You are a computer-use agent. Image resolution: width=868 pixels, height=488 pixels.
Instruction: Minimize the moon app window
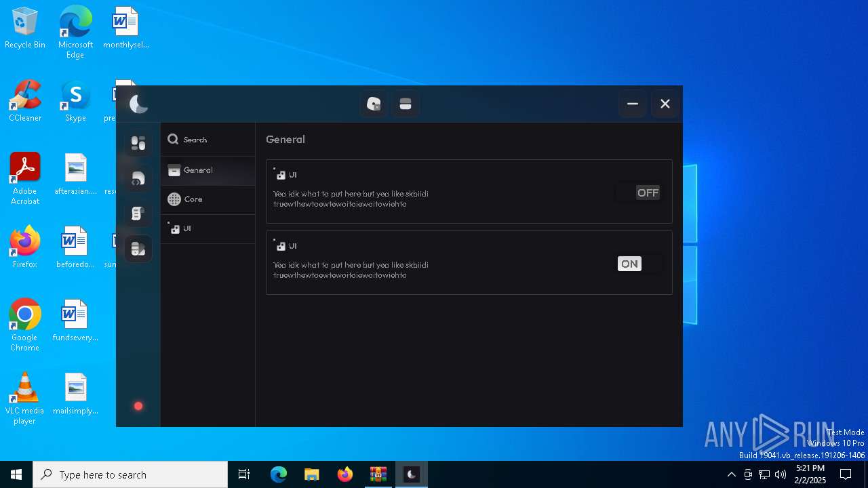coord(633,104)
